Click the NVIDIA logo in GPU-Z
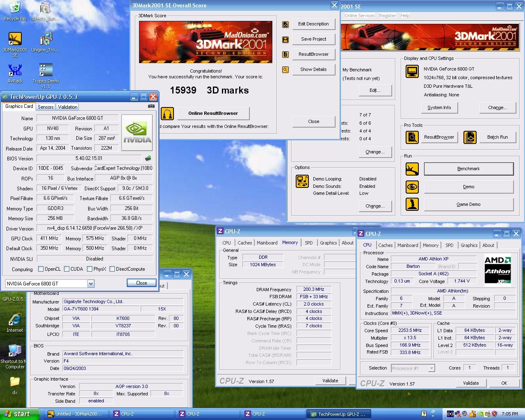 click(137, 132)
